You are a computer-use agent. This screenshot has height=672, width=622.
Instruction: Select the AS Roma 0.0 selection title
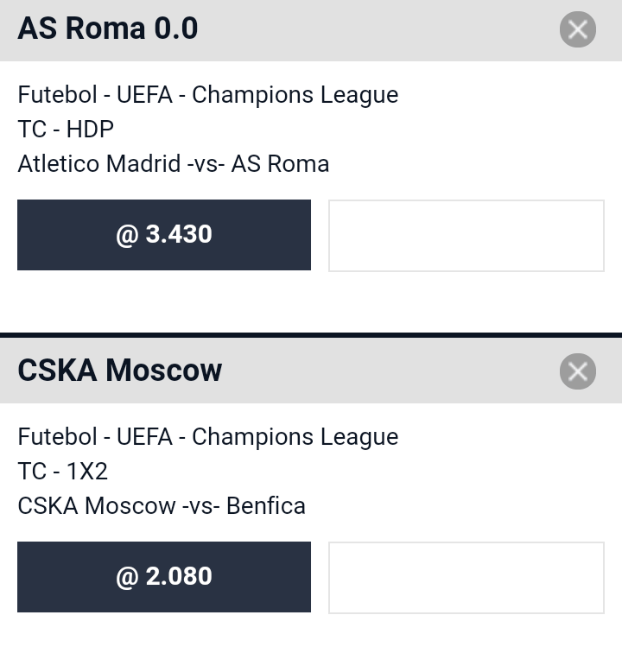pos(108,29)
